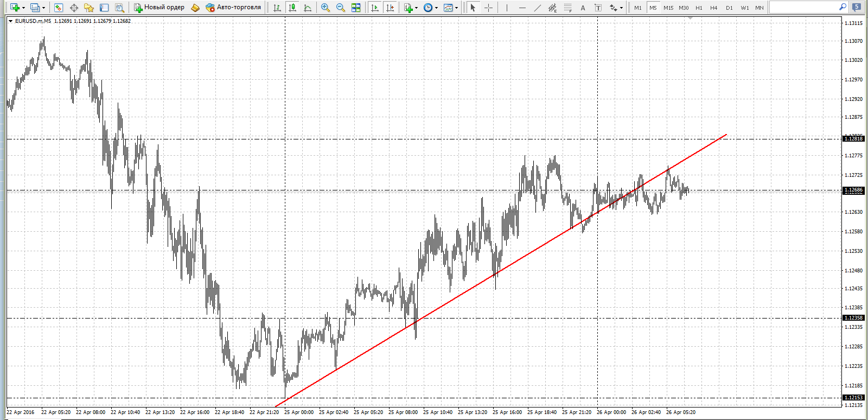Select the Trendline drawing tool

pos(537,8)
